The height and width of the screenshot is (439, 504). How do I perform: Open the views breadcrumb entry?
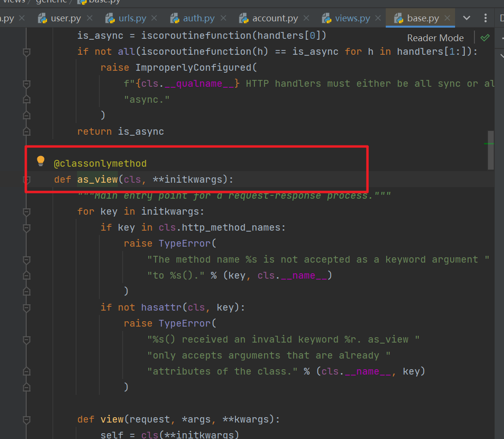[15, 2]
